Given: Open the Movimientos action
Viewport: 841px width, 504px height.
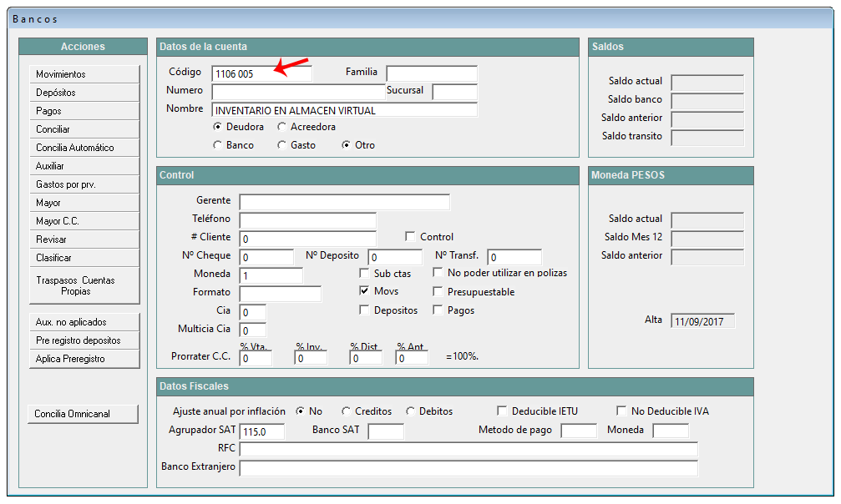Looking at the screenshot, I should pos(84,74).
